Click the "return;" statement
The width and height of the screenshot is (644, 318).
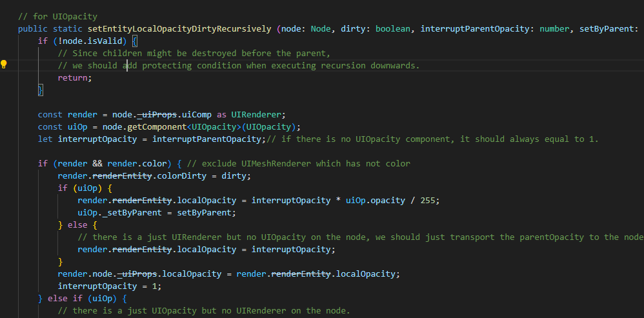point(75,77)
